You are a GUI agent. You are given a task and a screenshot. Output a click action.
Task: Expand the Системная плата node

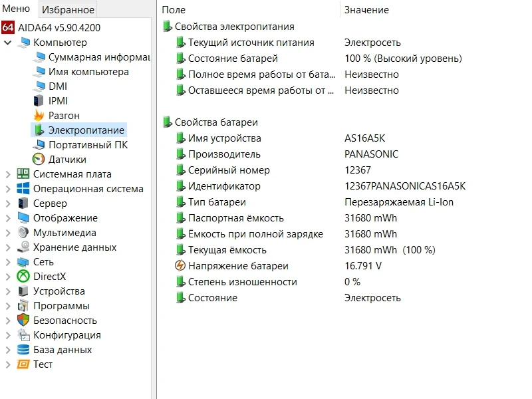[x=8, y=174]
